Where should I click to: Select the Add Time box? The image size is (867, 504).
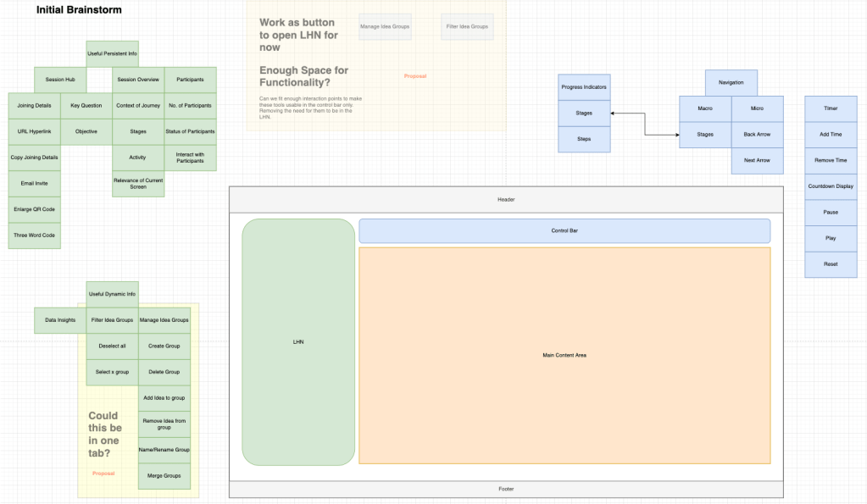pos(831,135)
